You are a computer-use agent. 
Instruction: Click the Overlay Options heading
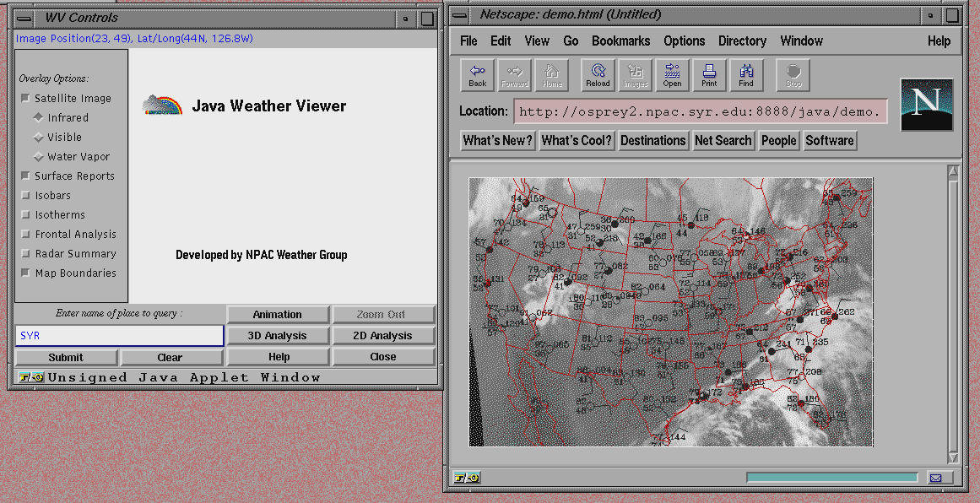point(54,78)
